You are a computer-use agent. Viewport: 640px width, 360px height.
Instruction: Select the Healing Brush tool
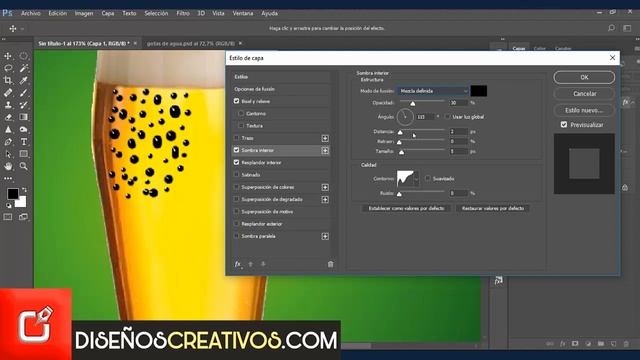pos(8,93)
